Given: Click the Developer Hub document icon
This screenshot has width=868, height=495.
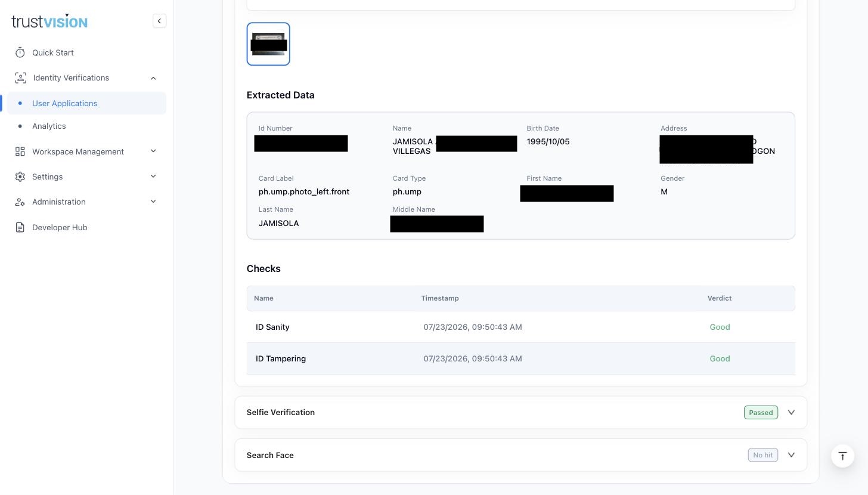Looking at the screenshot, I should coord(20,227).
